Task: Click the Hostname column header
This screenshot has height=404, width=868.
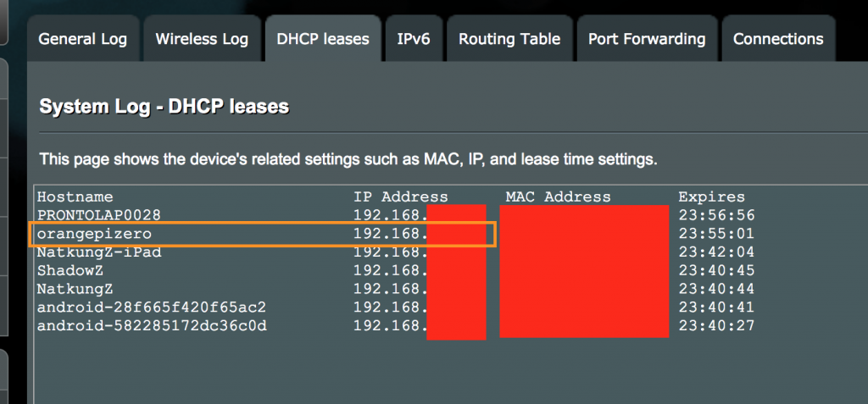Action: click(x=75, y=197)
